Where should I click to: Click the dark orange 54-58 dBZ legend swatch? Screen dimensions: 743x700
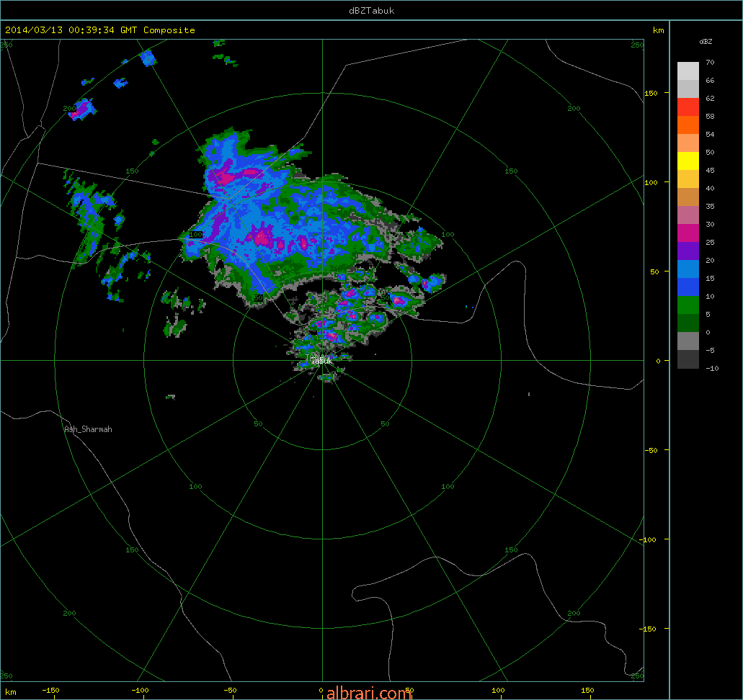tap(688, 125)
